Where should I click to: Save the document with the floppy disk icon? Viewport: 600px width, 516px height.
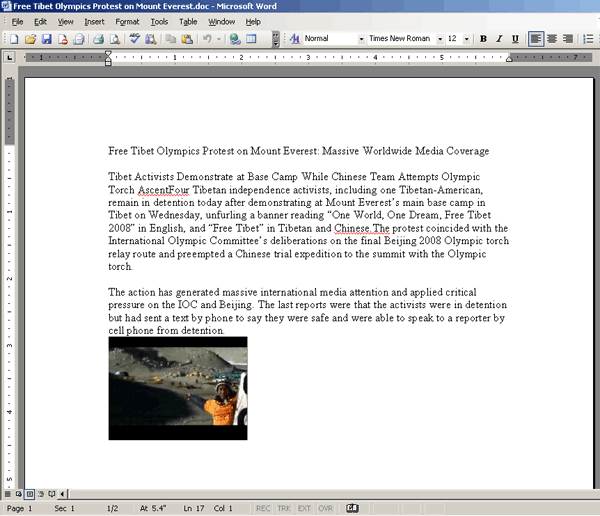(x=47, y=39)
